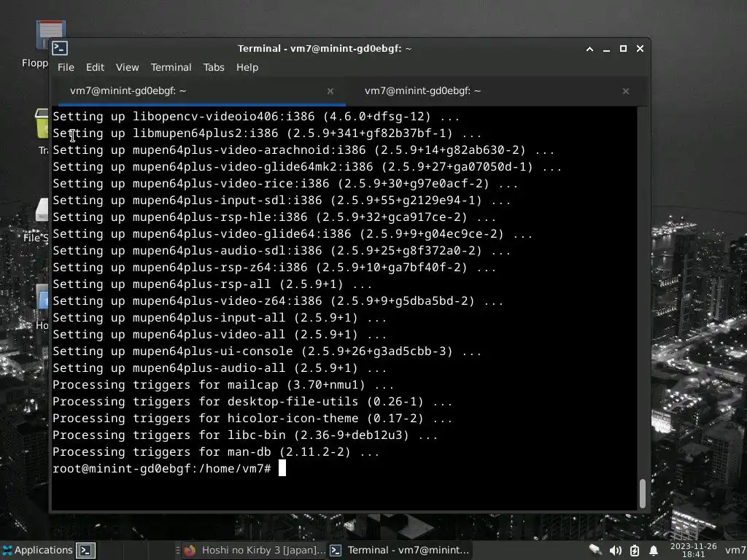Click the 'mupen64plus-video-glide64mk2' output line
Image resolution: width=747 pixels, height=560 pixels.
coord(307,167)
